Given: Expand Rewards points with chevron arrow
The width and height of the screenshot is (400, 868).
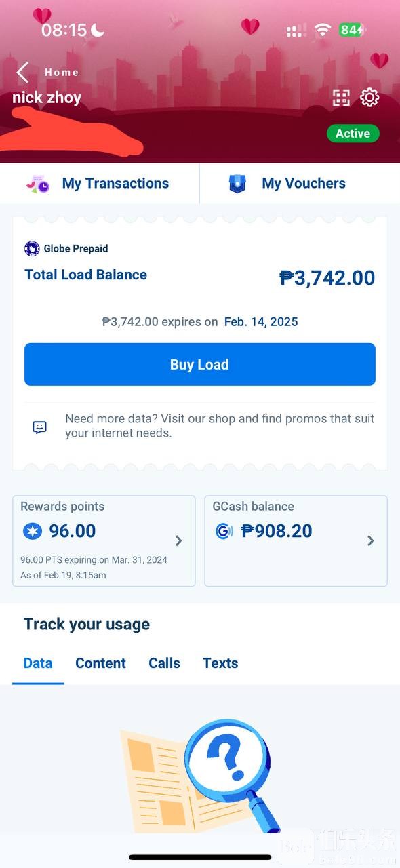Looking at the screenshot, I should coord(179,540).
